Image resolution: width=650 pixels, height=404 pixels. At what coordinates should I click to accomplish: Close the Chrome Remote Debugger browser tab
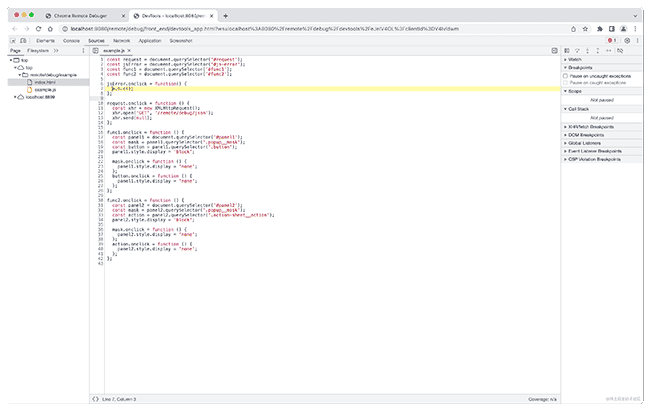click(123, 16)
